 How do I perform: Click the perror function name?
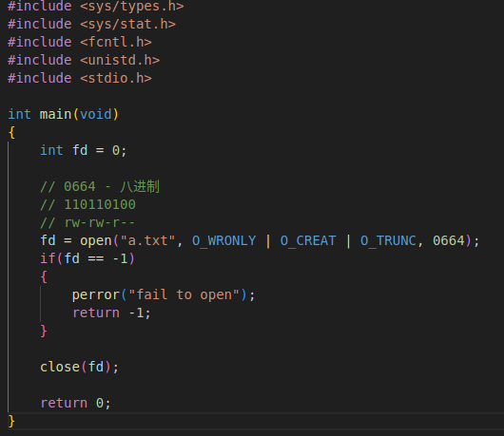95,294
